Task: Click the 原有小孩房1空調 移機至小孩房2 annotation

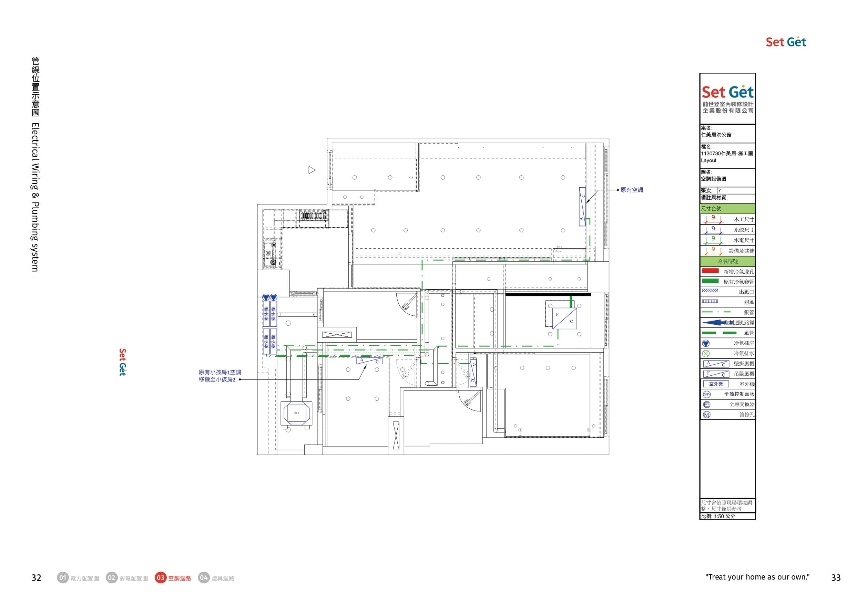Action: click(220, 376)
